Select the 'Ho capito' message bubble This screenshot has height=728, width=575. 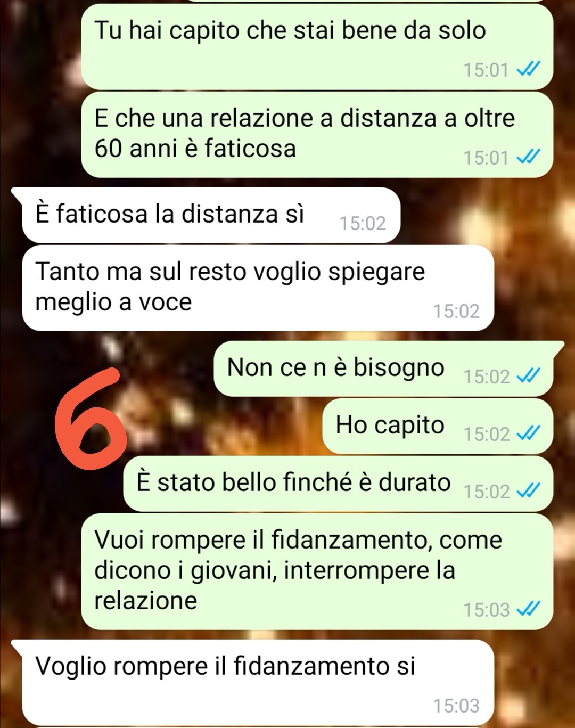[x=438, y=426]
